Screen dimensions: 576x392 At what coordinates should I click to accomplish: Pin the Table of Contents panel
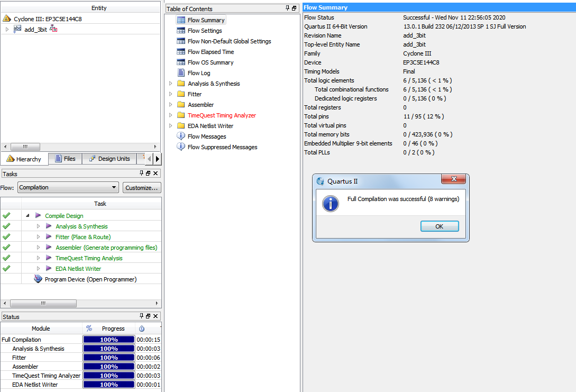click(288, 8)
